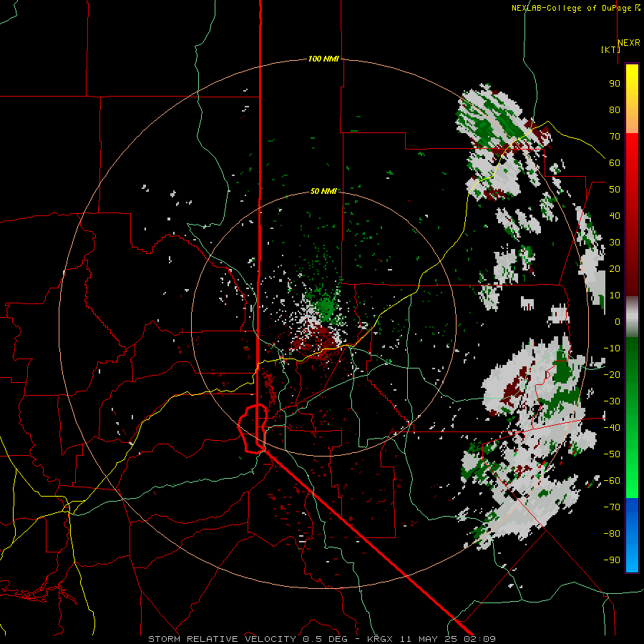
Task: Click the 02:09 timestamp in the caption
Action: 479,639
